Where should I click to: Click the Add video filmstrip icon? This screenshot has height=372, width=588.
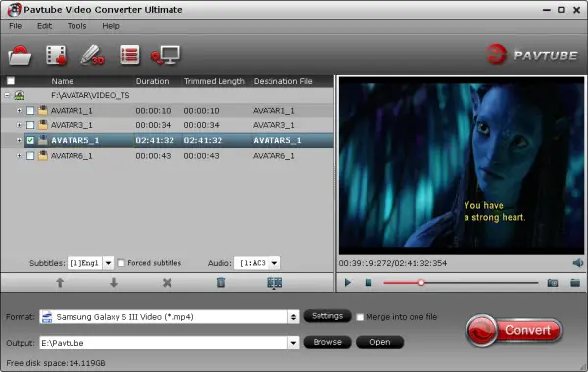point(56,55)
